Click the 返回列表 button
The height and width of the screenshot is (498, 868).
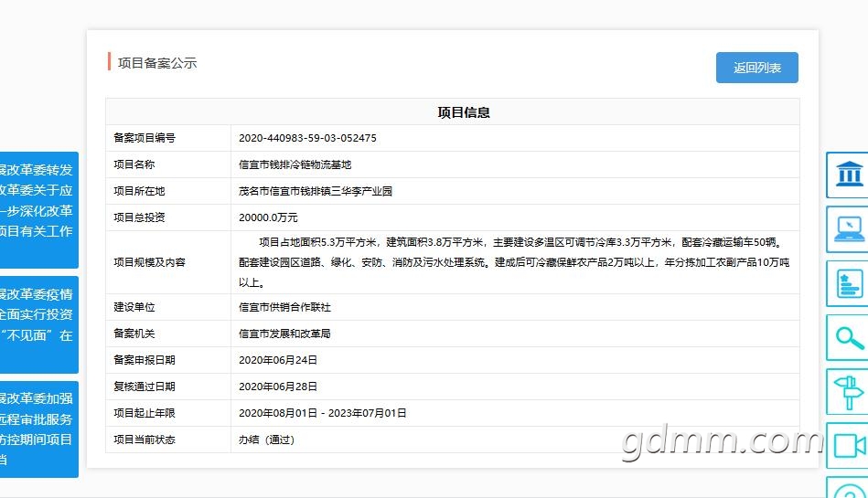pyautogui.click(x=756, y=68)
